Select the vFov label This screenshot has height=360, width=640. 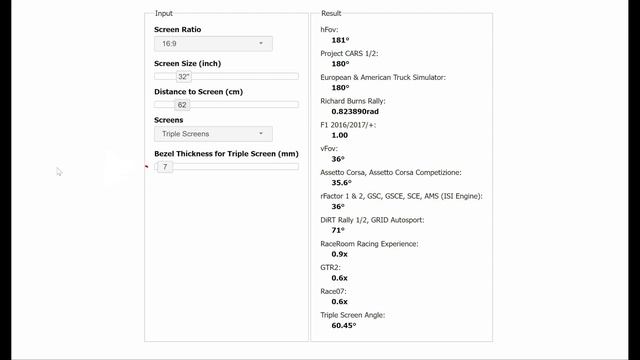[x=329, y=149]
